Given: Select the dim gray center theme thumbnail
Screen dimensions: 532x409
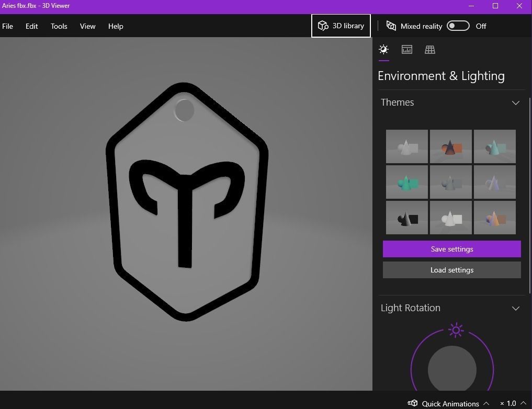Looking at the screenshot, I should tap(450, 182).
